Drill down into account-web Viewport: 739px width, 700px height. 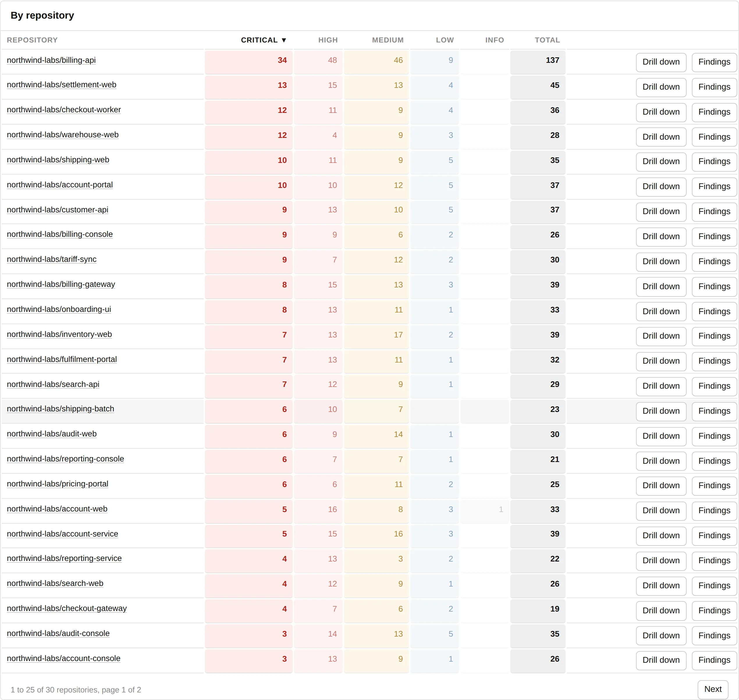(661, 511)
